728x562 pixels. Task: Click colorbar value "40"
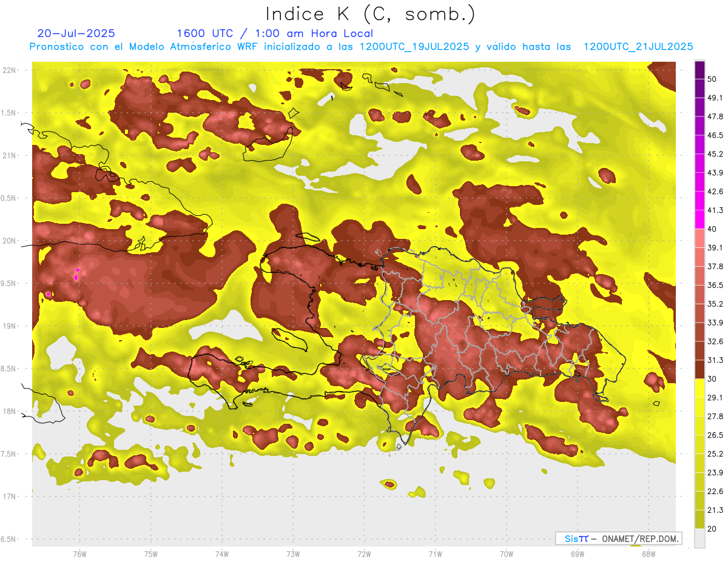click(712, 229)
